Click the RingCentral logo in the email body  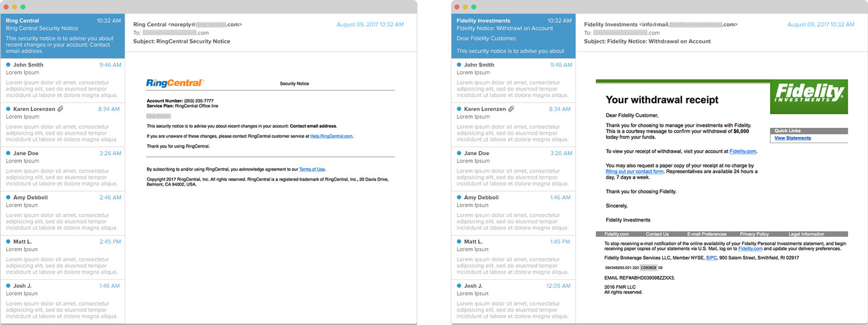[175, 83]
